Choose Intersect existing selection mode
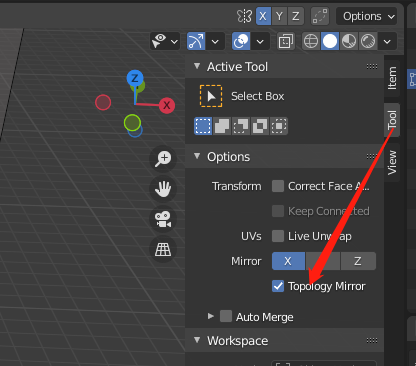The height and width of the screenshot is (366, 416). click(279, 126)
